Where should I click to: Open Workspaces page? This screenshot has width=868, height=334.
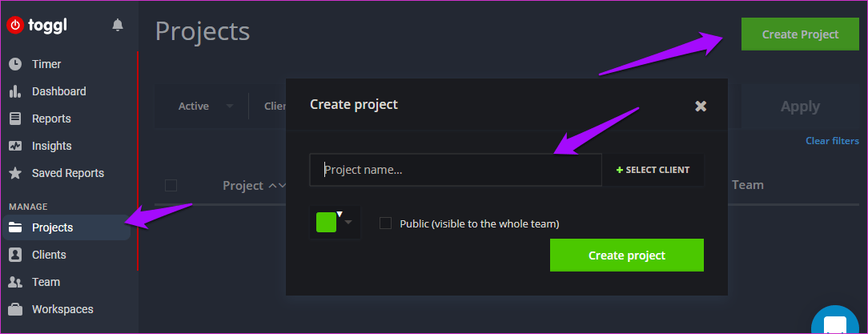click(62, 309)
